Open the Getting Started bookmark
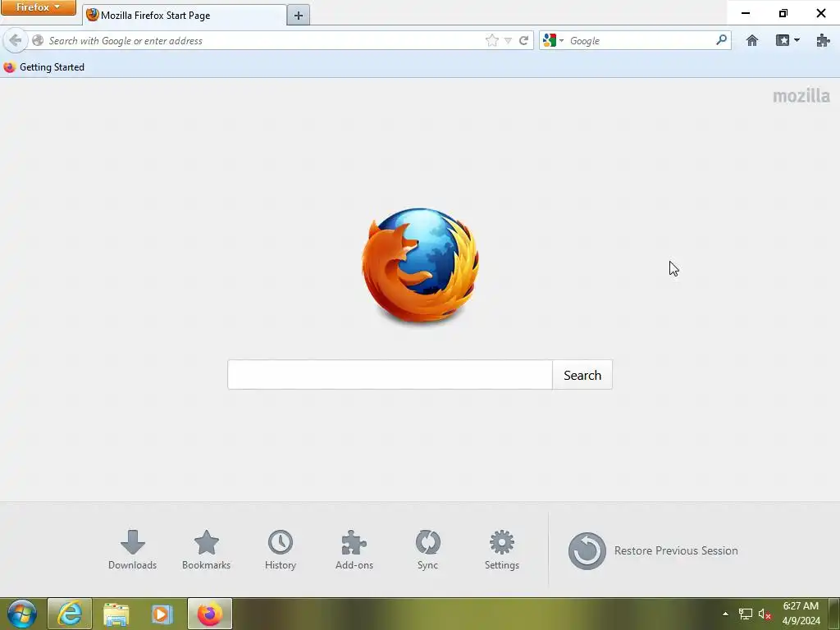The height and width of the screenshot is (630, 840). tap(44, 67)
